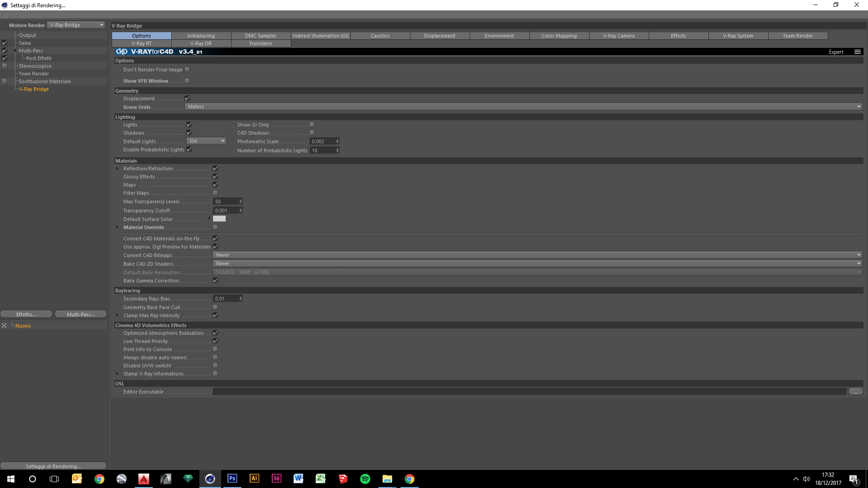Switch to the Antialiasing tab

pyautogui.click(x=201, y=36)
